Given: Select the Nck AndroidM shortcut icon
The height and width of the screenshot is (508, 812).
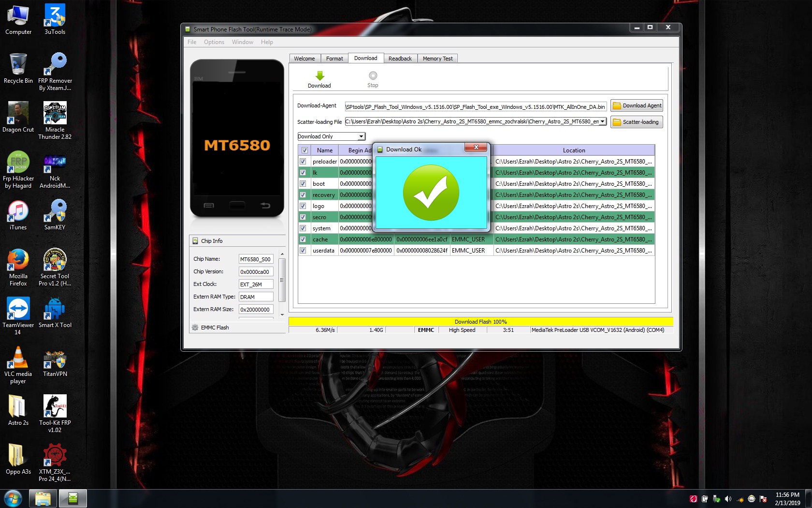Looking at the screenshot, I should pyautogui.click(x=55, y=169).
